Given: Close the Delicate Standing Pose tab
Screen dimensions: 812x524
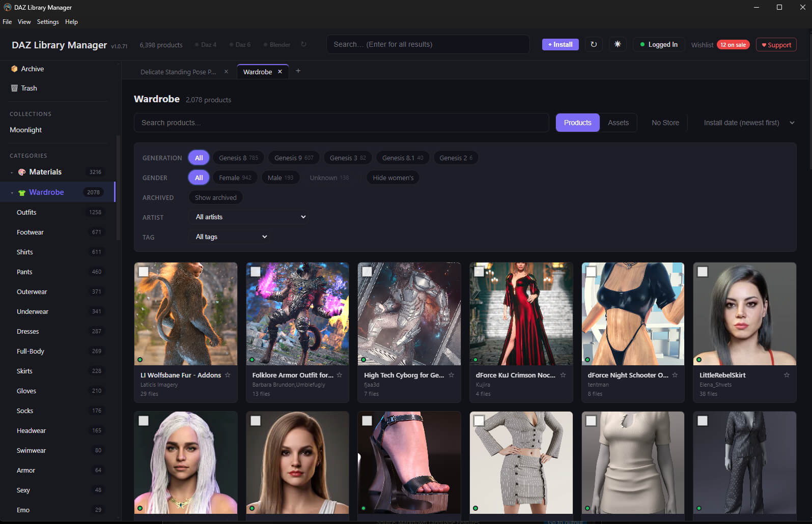Looking at the screenshot, I should (227, 72).
